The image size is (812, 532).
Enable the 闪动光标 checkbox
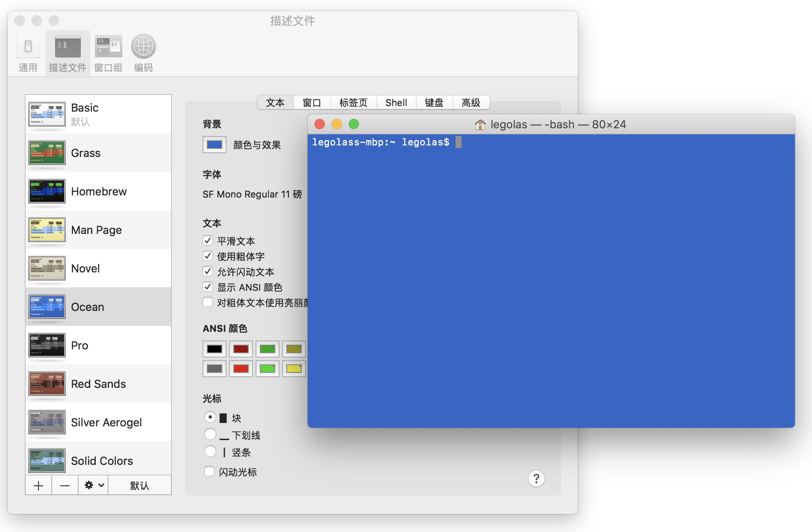tap(209, 471)
